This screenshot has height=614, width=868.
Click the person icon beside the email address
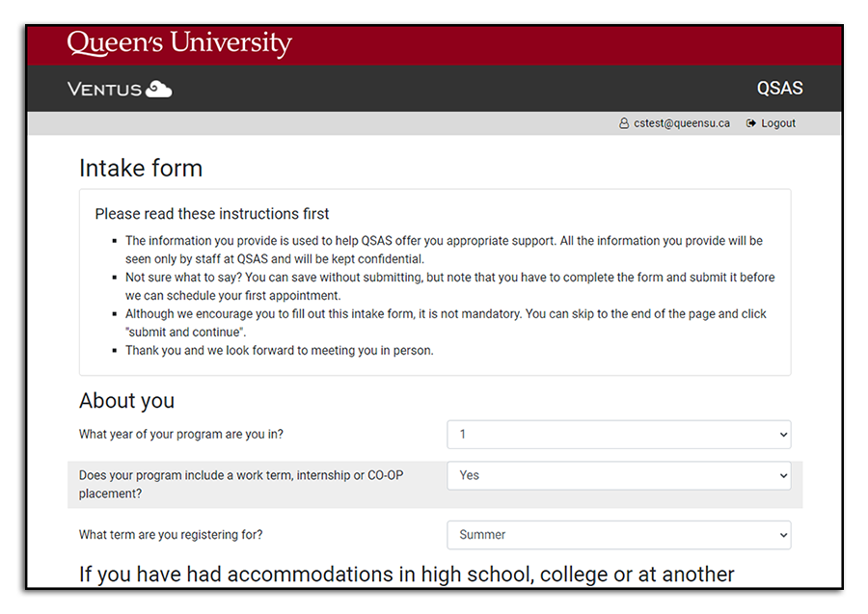pyautogui.click(x=624, y=123)
